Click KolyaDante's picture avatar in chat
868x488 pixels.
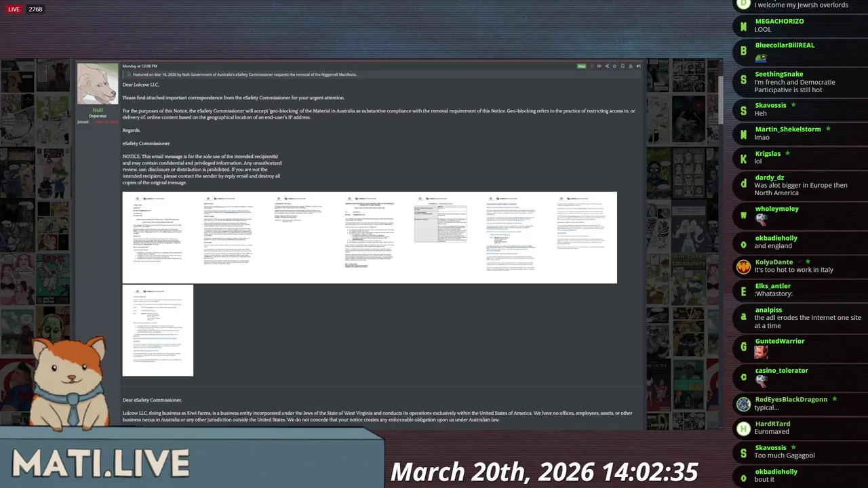743,266
